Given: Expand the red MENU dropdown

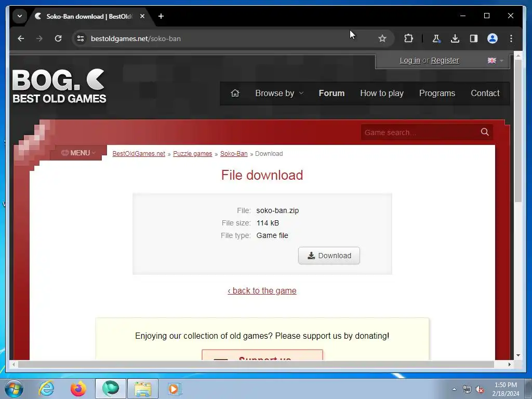Looking at the screenshot, I should (78, 153).
